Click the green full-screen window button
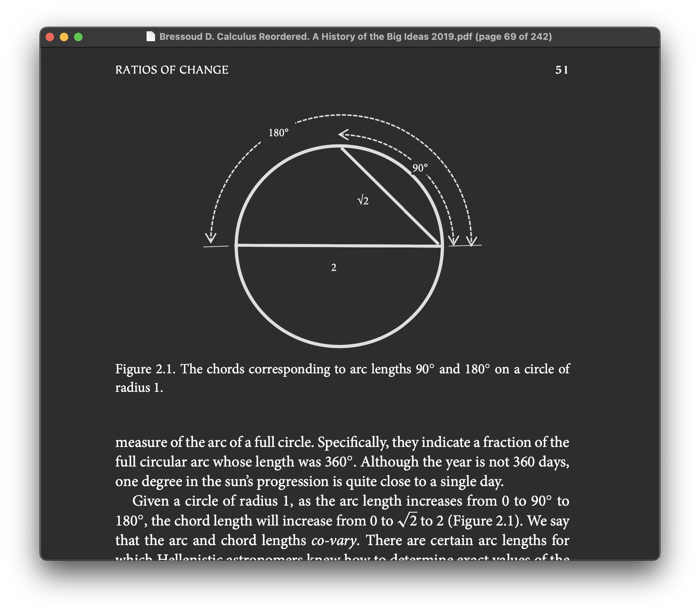Image resolution: width=700 pixels, height=613 pixels. point(78,37)
